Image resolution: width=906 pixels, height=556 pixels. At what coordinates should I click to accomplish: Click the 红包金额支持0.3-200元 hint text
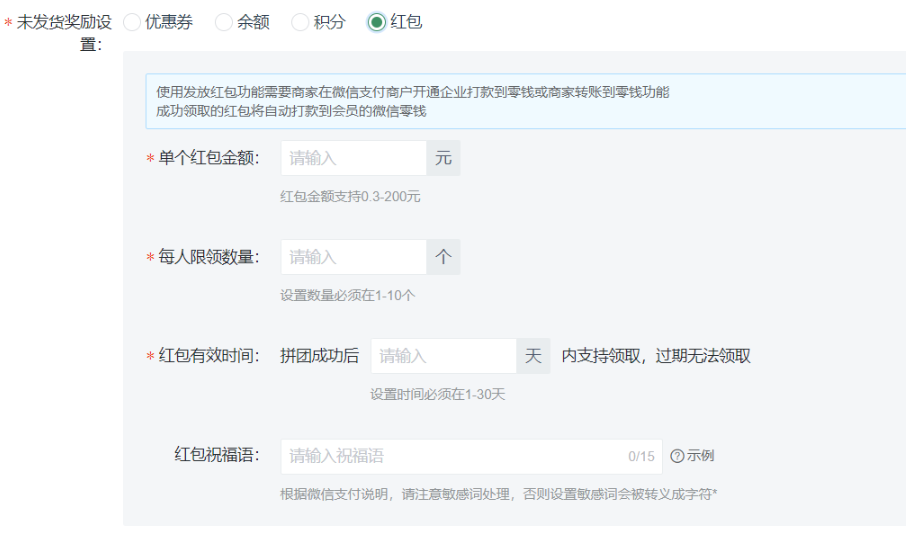pyautogui.click(x=350, y=196)
